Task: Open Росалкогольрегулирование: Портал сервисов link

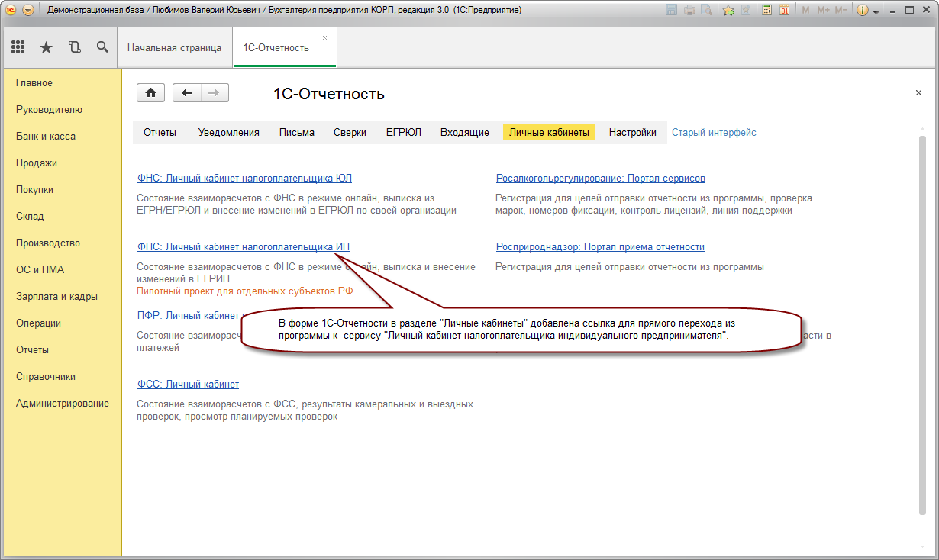Action: coord(601,178)
